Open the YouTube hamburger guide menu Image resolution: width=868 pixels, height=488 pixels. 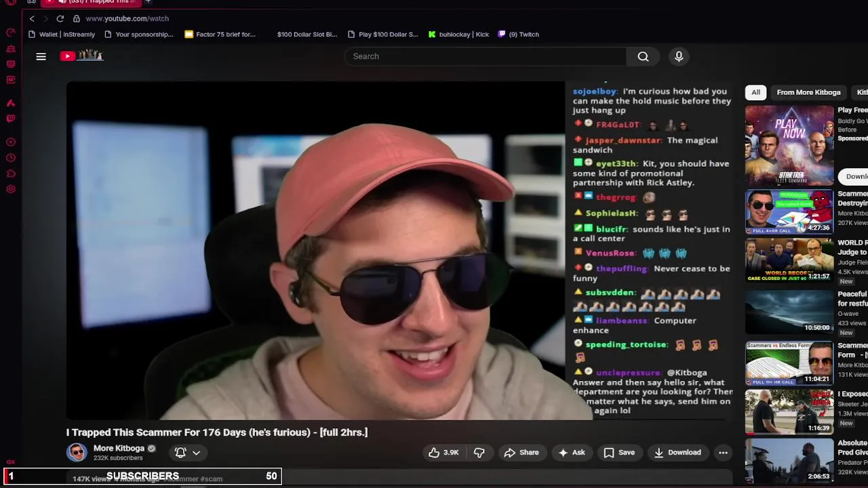41,56
